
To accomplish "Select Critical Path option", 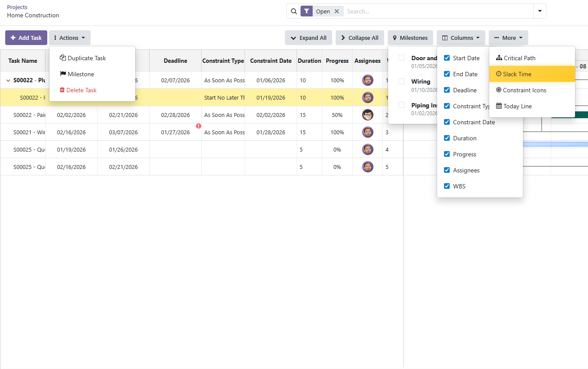I will (519, 58).
